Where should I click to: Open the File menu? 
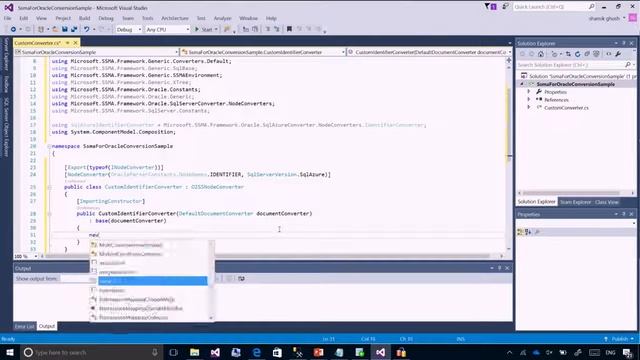(x=7, y=18)
